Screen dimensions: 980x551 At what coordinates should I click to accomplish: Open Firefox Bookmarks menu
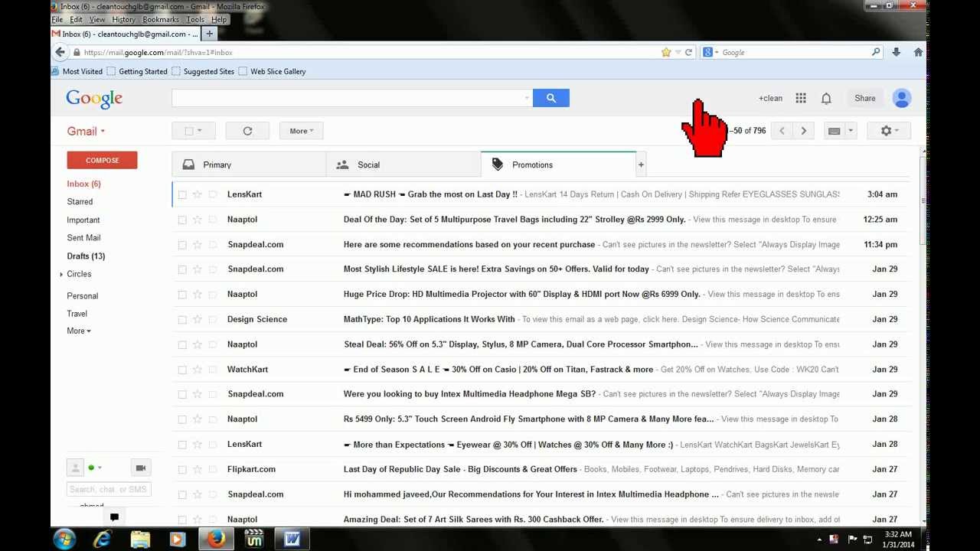click(x=161, y=19)
